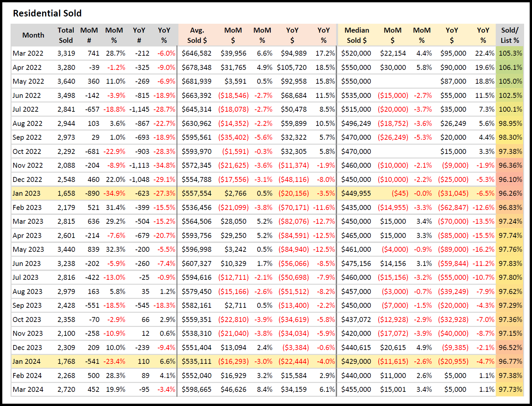The height and width of the screenshot is (406, 532).
Task: Click the green 106.1% Sold/List cell
Action: (x=510, y=68)
